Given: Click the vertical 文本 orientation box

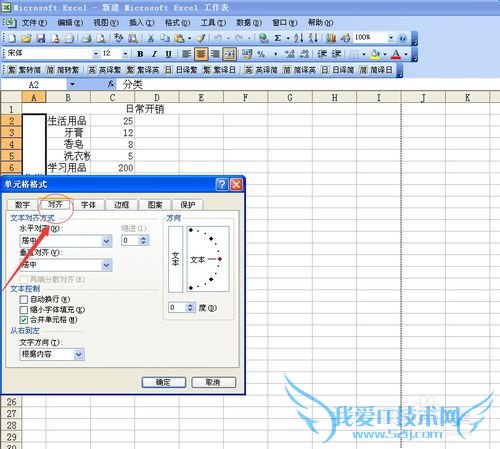Looking at the screenshot, I should click(175, 259).
